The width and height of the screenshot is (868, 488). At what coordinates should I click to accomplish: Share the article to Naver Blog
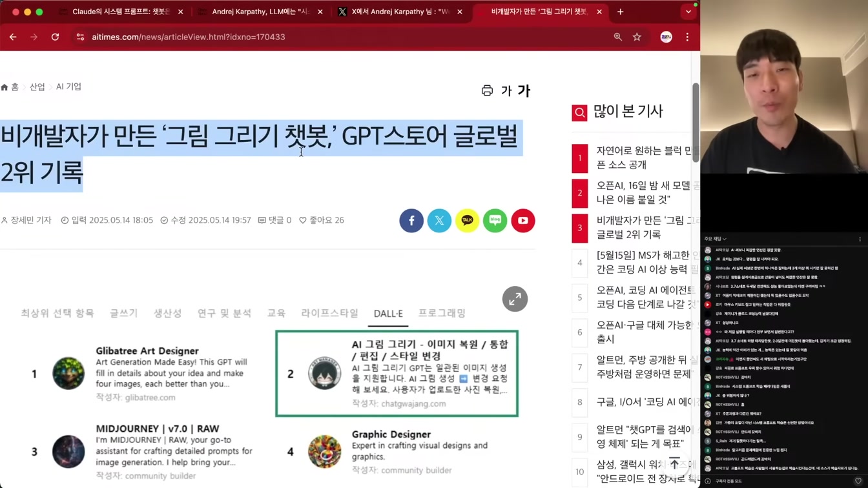(495, 221)
